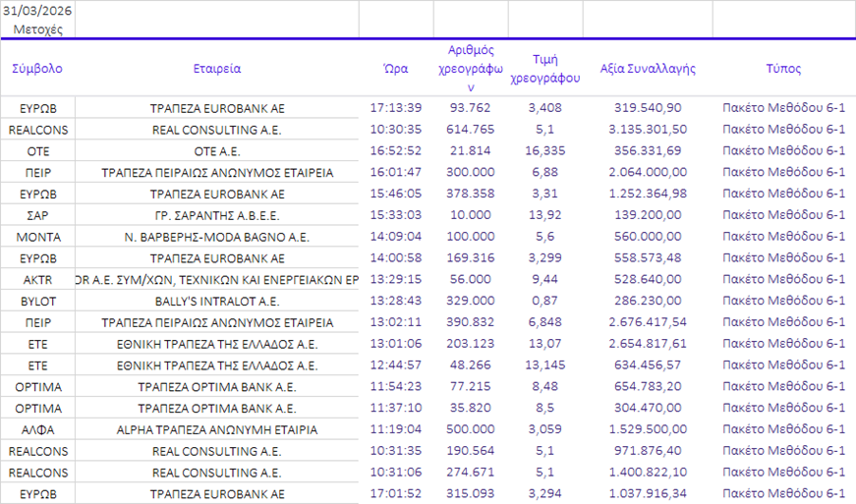Select the Εταιρεία column header

[217, 69]
